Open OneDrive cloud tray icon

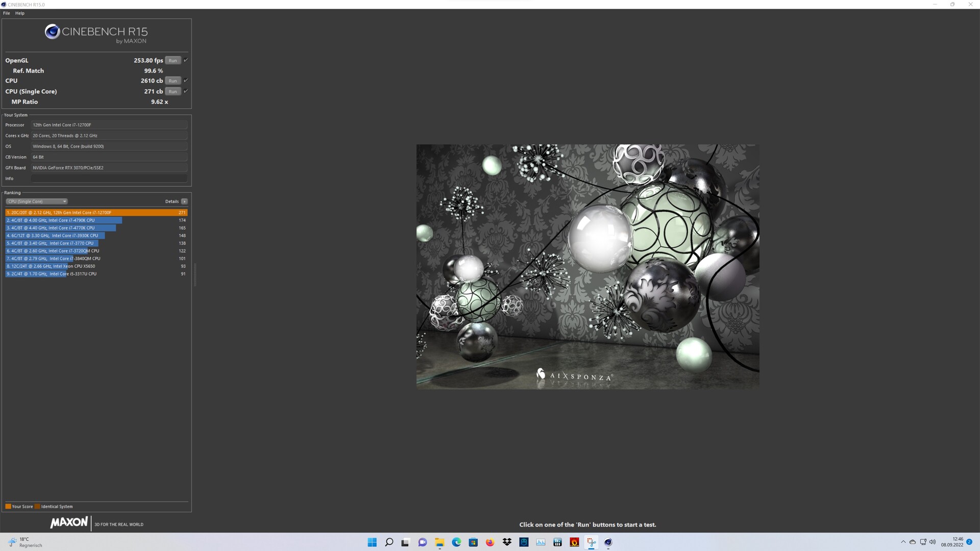click(913, 542)
